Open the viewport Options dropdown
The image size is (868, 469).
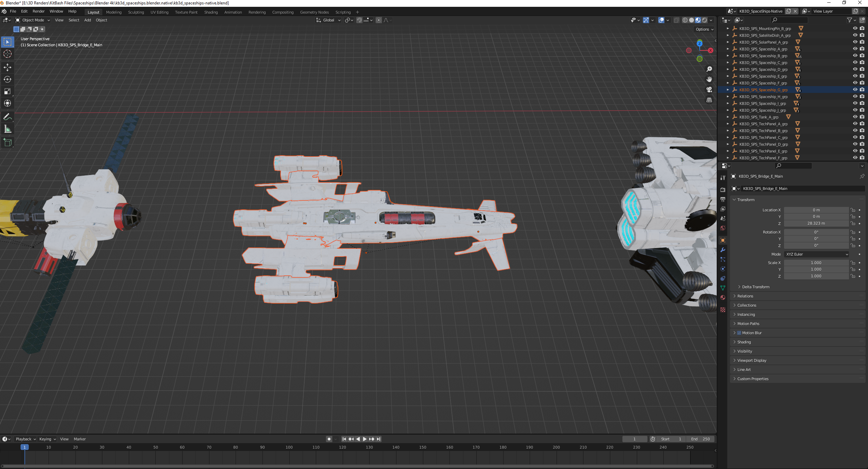click(x=704, y=29)
